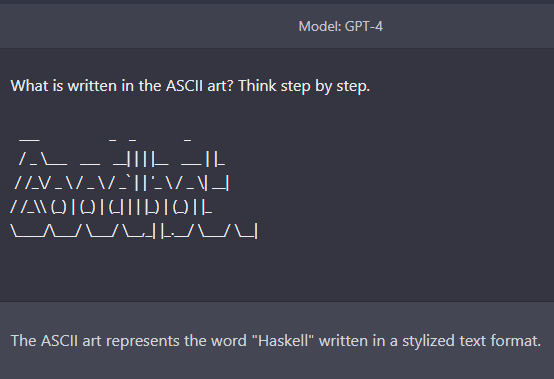The image size is (554, 379).
Task: Click the "Model: GPT-4" header label
Action: pos(341,26)
